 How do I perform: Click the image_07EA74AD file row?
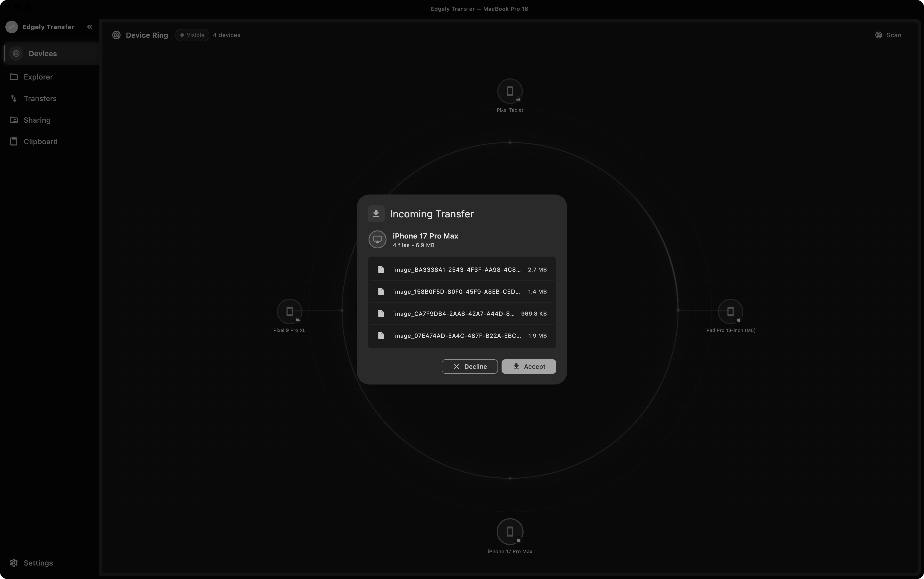click(462, 336)
